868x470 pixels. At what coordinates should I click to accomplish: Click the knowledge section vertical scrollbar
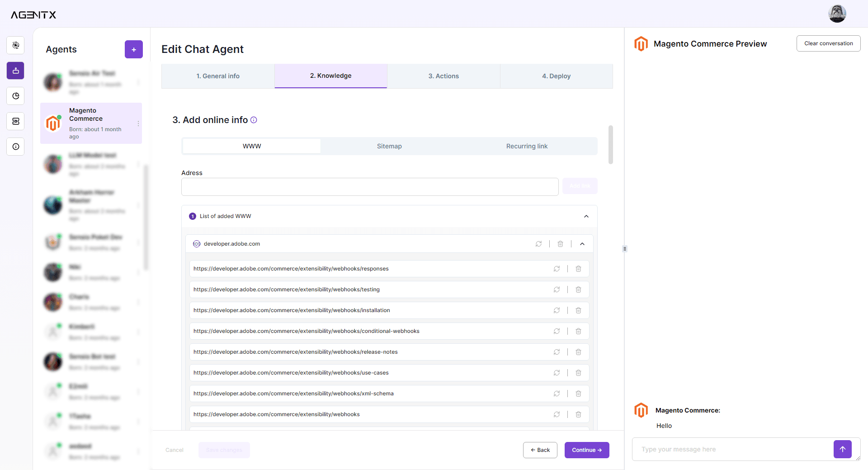coord(611,145)
